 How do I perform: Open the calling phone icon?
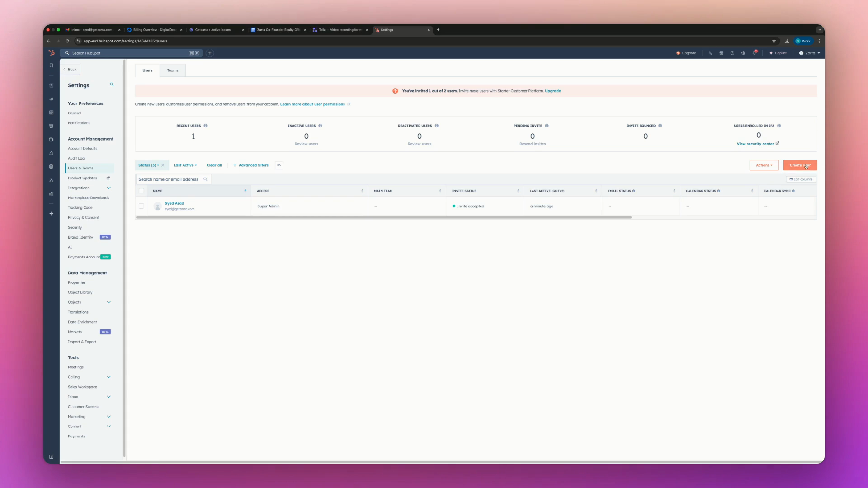(710, 53)
